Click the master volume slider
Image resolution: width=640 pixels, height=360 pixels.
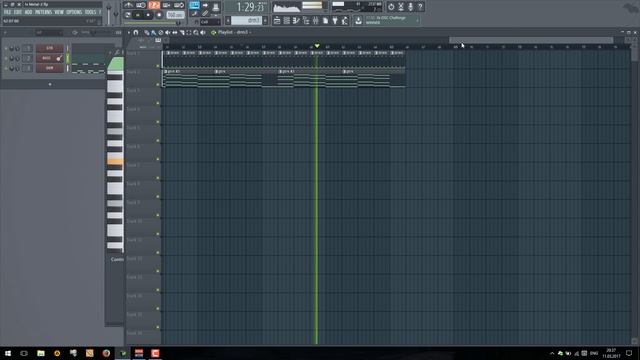tap(109, 13)
